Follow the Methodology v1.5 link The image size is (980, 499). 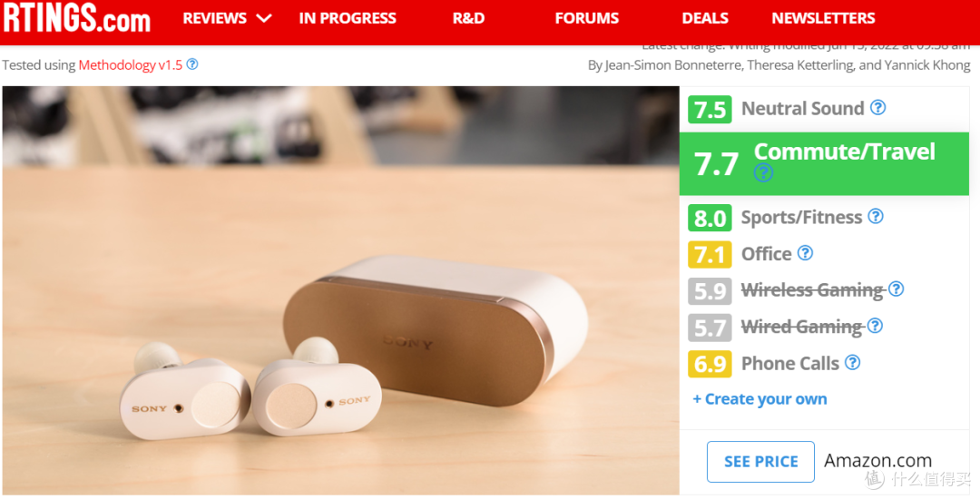point(131,64)
